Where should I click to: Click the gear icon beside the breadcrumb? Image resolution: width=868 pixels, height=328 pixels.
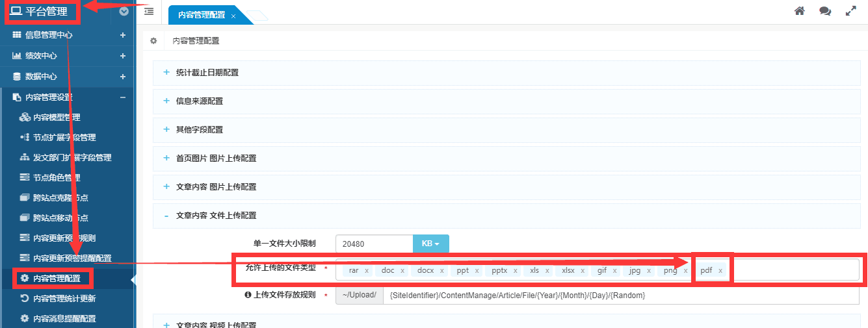[x=153, y=40]
